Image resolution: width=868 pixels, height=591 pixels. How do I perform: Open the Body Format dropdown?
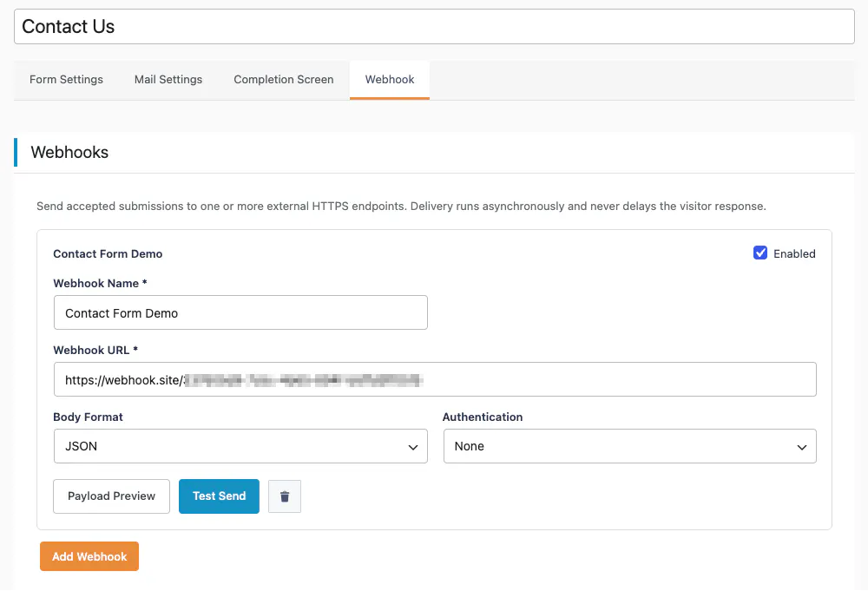tap(240, 446)
